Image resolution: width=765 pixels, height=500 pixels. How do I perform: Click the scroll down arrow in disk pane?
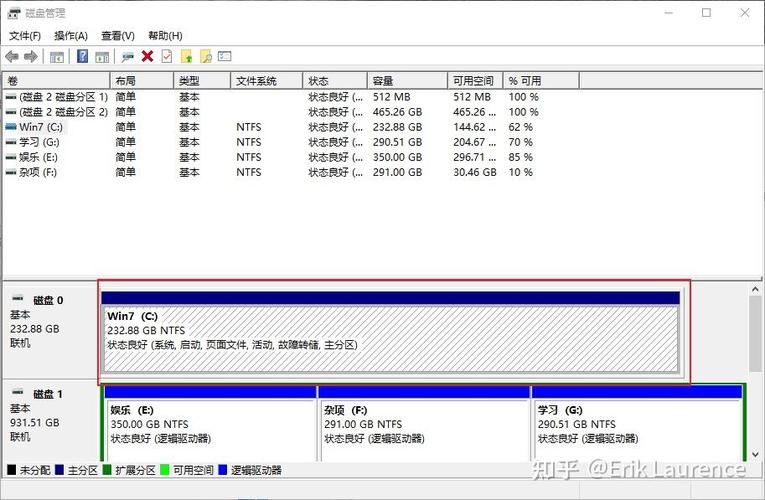[755, 455]
